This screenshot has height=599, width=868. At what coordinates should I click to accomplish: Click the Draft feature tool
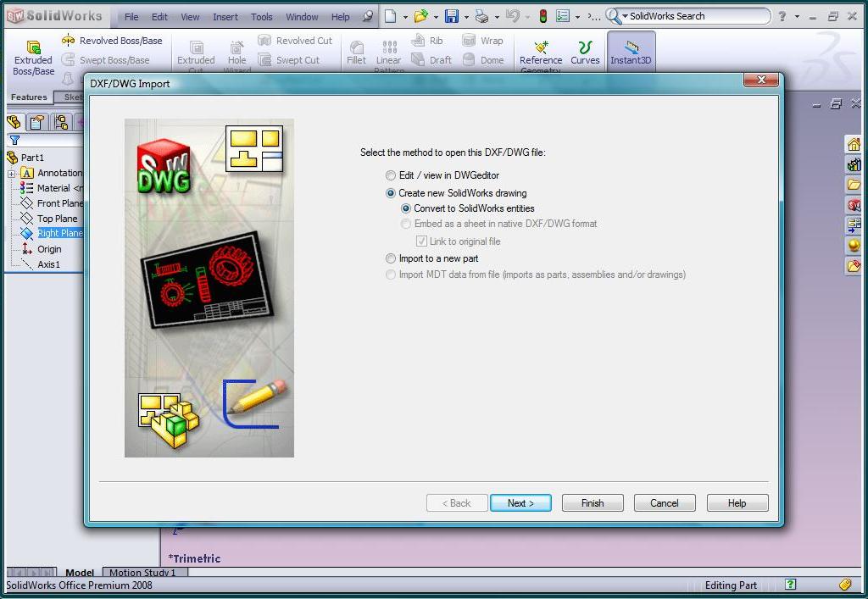click(x=431, y=60)
